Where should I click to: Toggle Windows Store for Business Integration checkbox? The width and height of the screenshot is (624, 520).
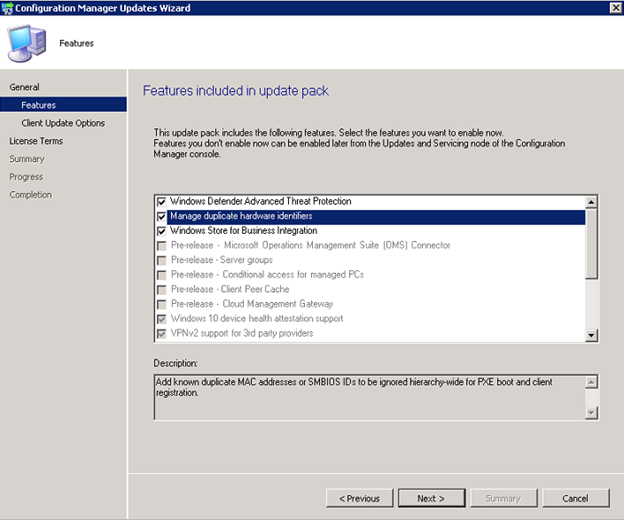click(x=161, y=231)
